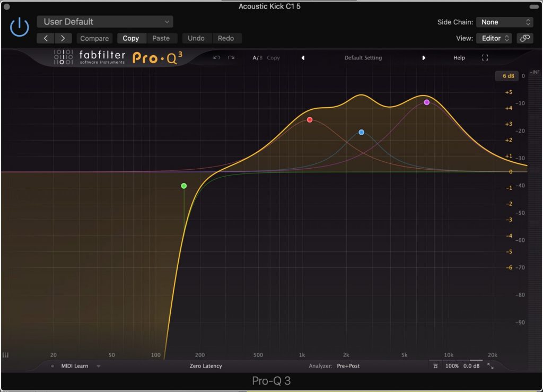Open the 6 dB display range dropdown

pos(508,76)
